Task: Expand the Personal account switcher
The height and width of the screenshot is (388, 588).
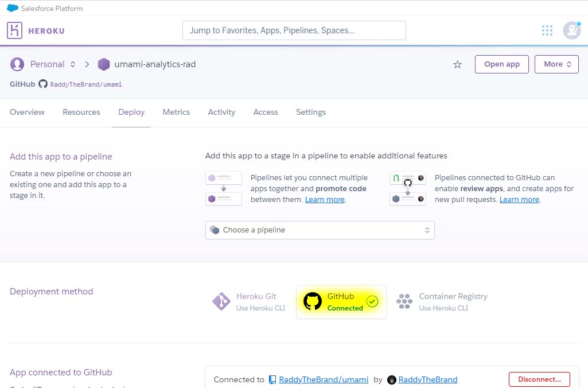Action: (x=53, y=64)
